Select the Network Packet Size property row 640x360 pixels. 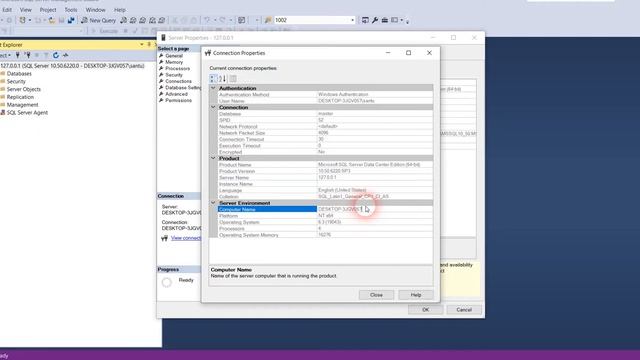click(x=325, y=133)
